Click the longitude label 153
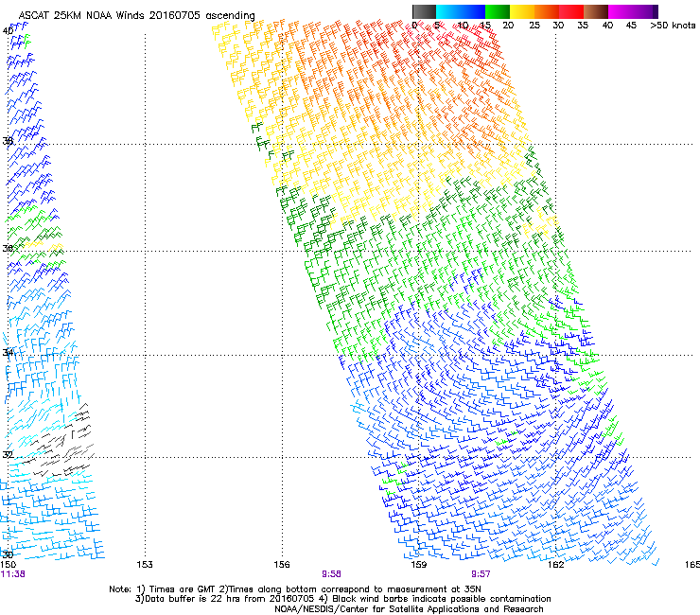The height and width of the screenshot is (615, 700). point(145,565)
